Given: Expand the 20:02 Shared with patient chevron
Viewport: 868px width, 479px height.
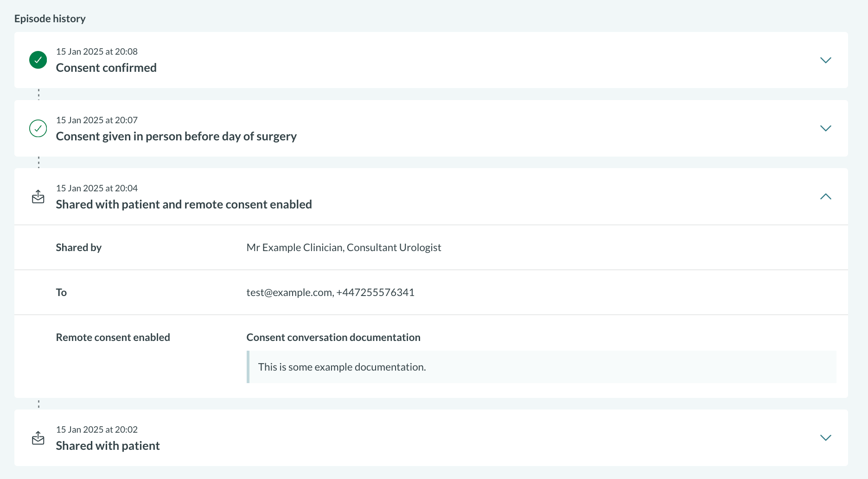Looking at the screenshot, I should [825, 438].
